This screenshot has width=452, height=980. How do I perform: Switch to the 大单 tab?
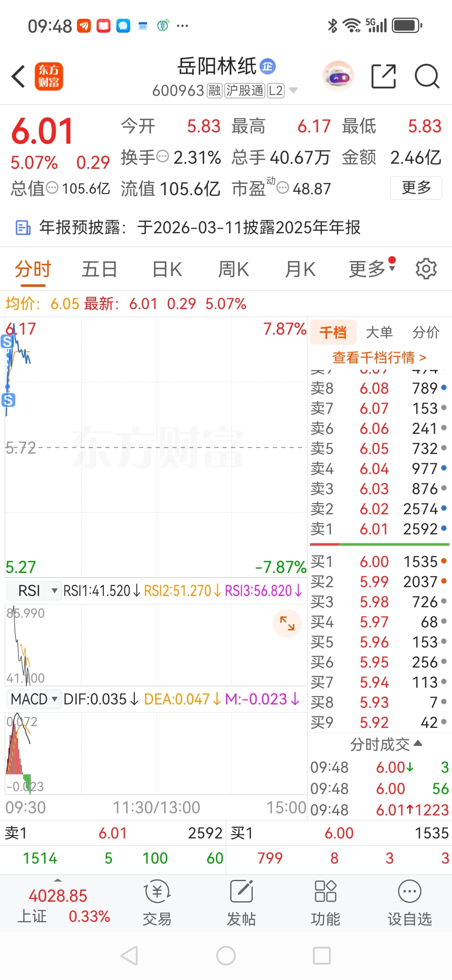[x=379, y=333]
